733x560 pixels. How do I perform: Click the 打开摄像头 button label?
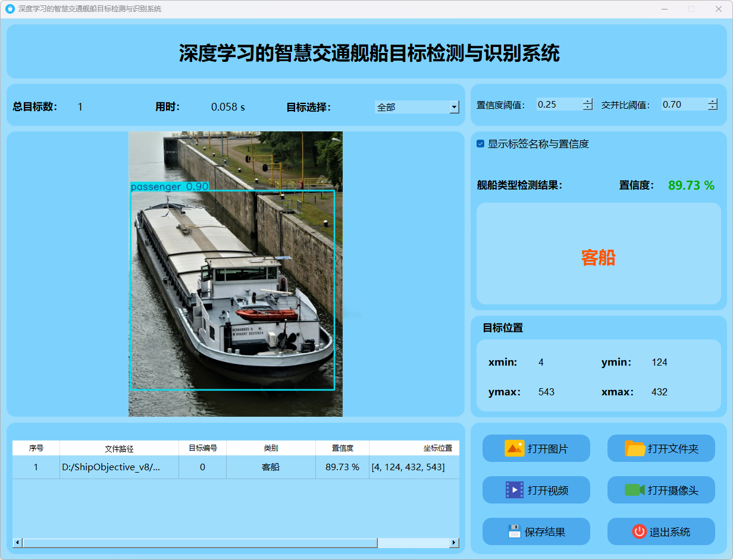pyautogui.click(x=673, y=490)
